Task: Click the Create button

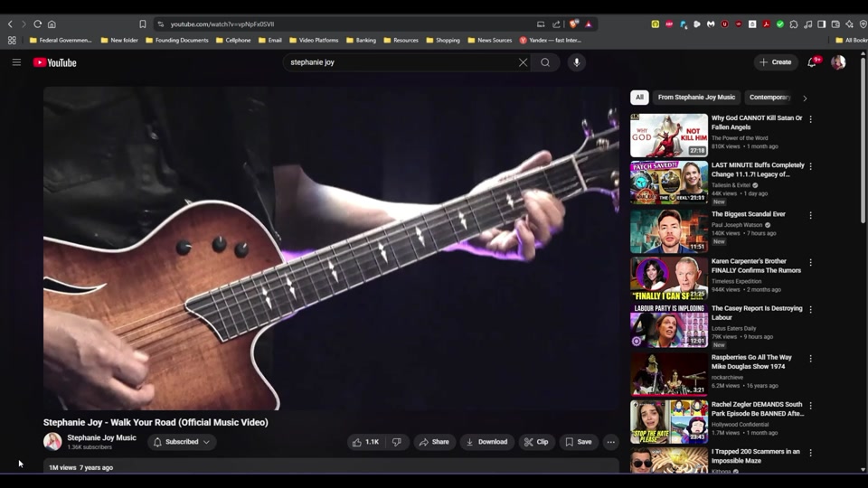Action: pyautogui.click(x=776, y=62)
